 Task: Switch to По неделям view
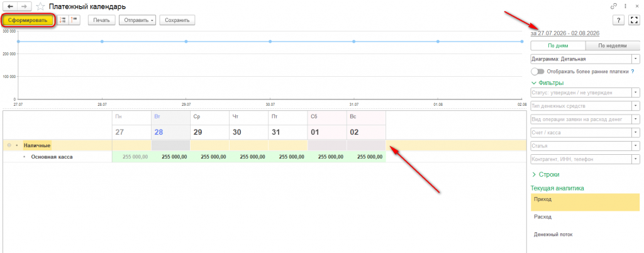click(613, 46)
